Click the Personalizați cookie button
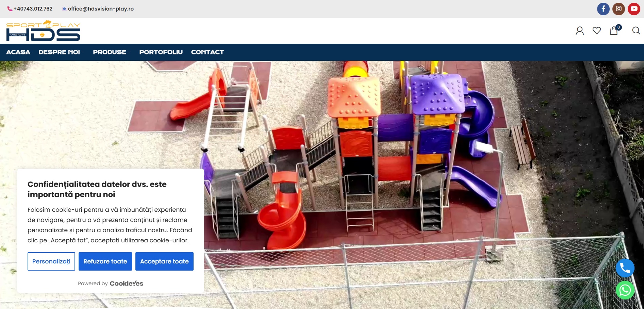This screenshot has width=644, height=309. click(x=51, y=261)
